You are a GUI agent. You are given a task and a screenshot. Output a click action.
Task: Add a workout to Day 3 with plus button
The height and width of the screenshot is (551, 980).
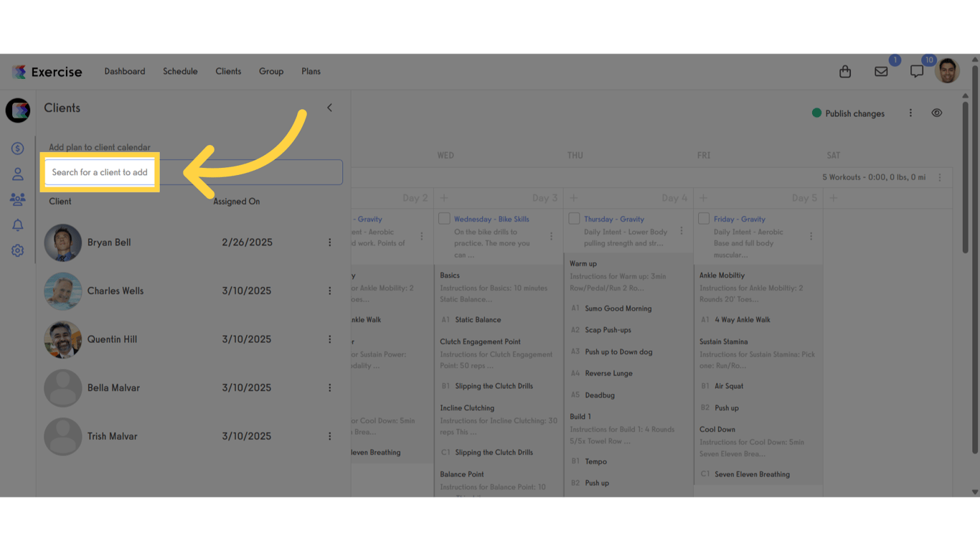(x=443, y=197)
